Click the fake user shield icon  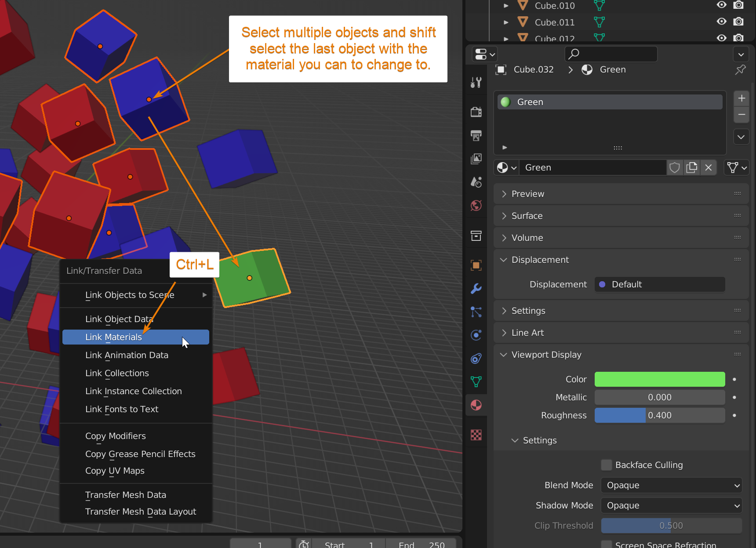[675, 167]
